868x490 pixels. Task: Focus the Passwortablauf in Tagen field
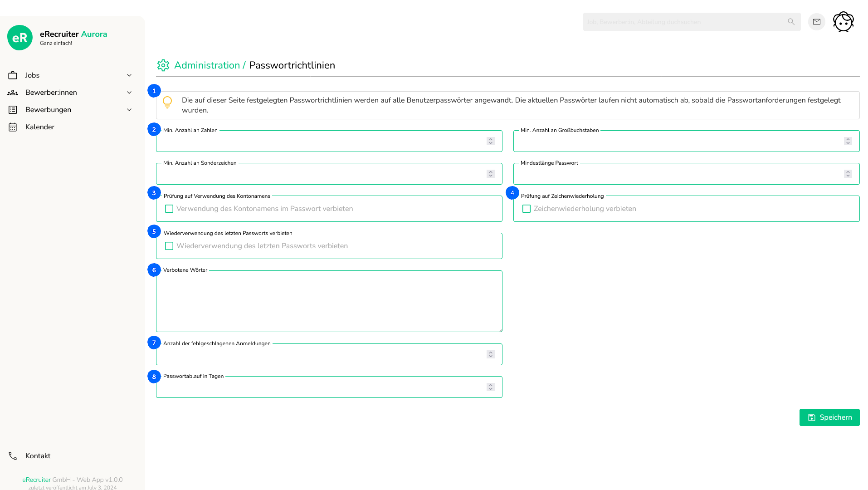[x=329, y=387]
